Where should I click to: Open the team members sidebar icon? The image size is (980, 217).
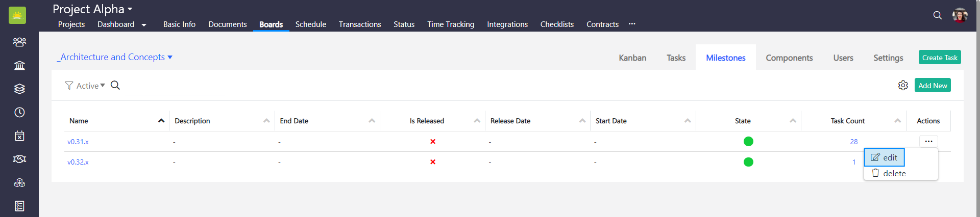click(19, 42)
